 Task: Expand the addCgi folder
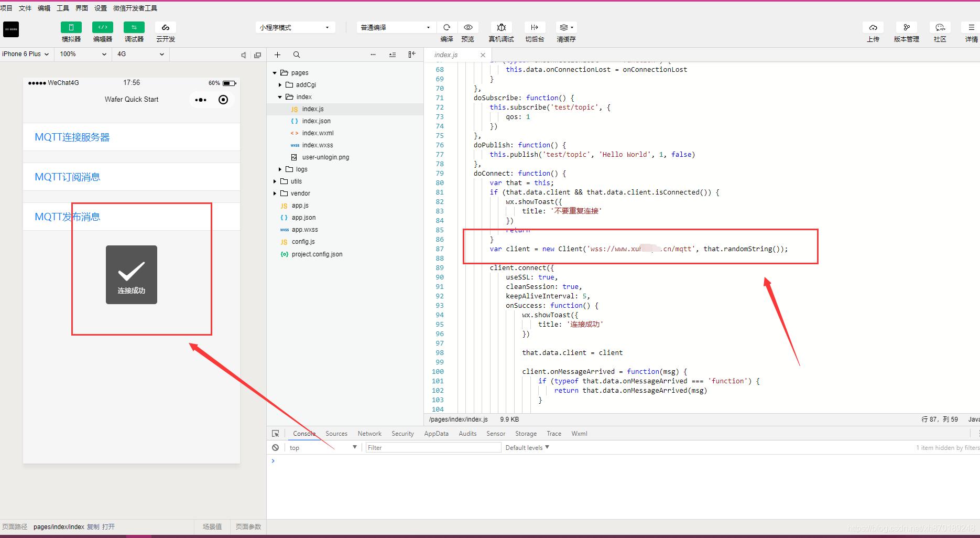click(280, 85)
